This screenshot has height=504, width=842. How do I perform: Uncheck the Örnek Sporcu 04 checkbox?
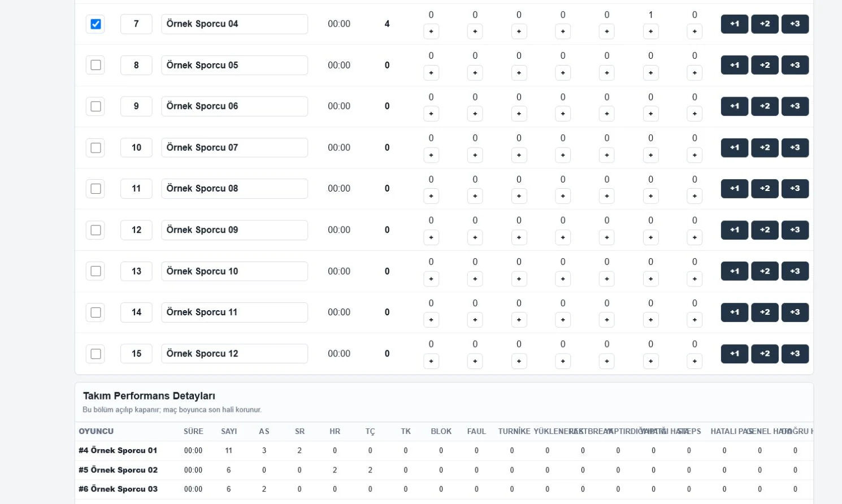pos(96,24)
